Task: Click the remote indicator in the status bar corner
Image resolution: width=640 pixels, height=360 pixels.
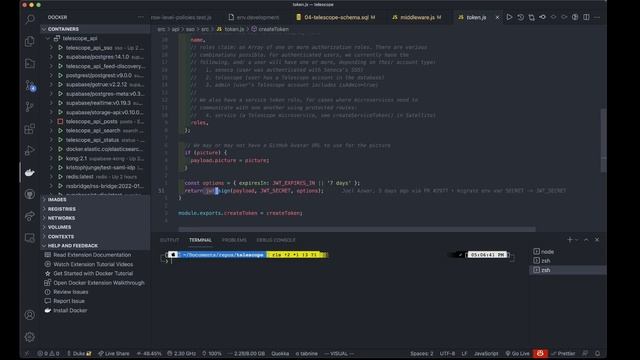Action: 27,353
